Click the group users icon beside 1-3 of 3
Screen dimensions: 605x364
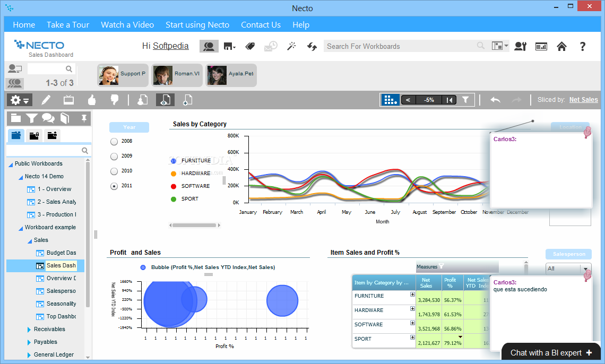tap(15, 83)
